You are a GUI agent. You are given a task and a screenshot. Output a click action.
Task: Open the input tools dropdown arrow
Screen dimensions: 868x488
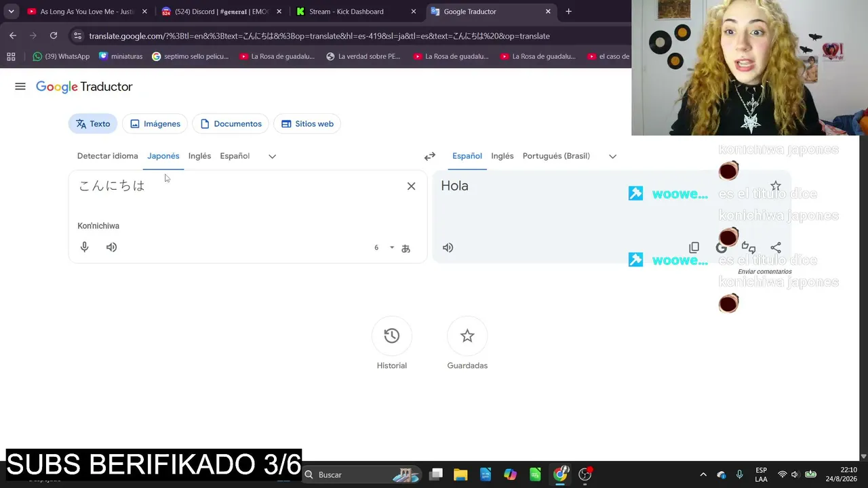pos(391,247)
